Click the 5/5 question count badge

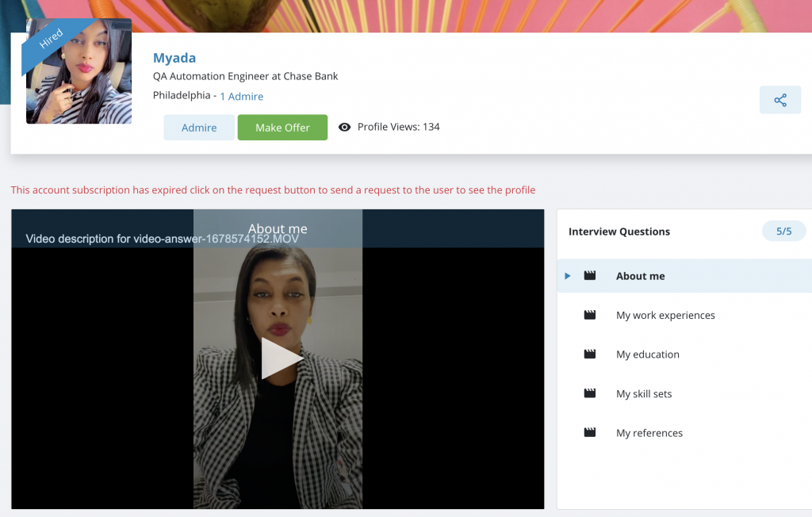(x=784, y=231)
